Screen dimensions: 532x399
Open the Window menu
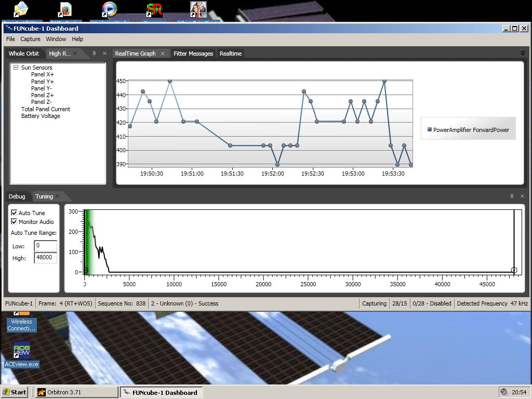point(56,39)
